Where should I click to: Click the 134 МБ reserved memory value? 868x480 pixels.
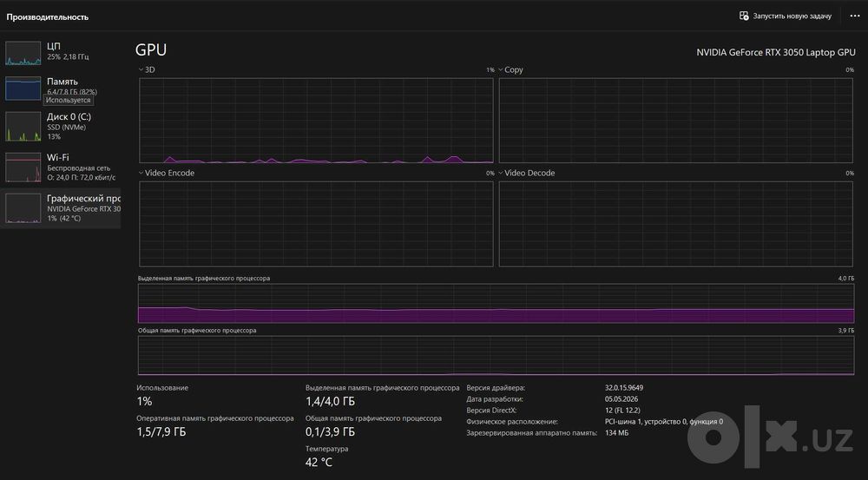(616, 433)
